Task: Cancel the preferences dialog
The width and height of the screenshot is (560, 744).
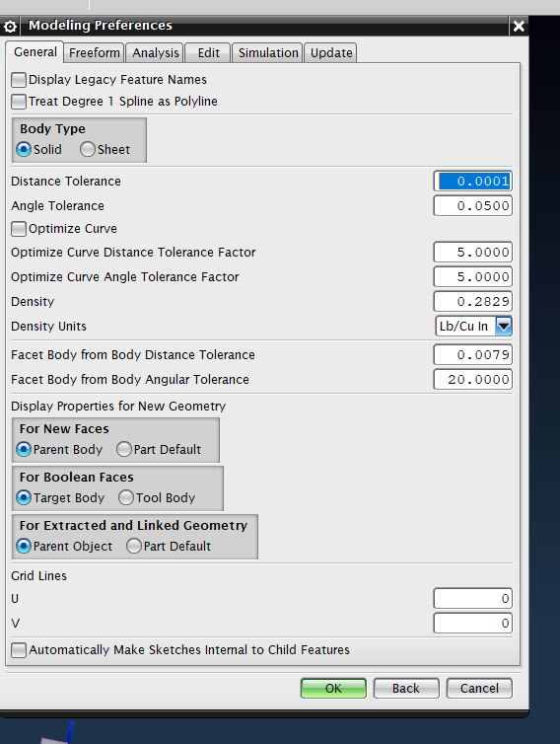Action: pos(479,689)
